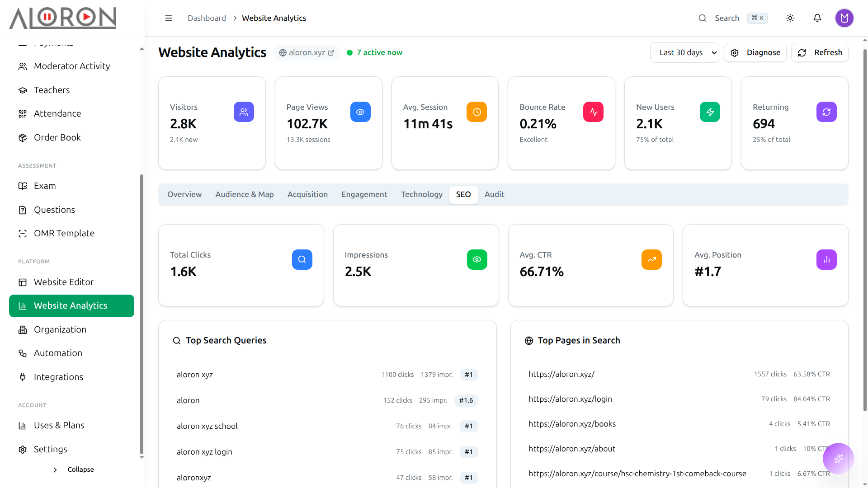Image resolution: width=868 pixels, height=488 pixels.
Task: Click the sidebar vertical scrollbar
Action: 142,314
